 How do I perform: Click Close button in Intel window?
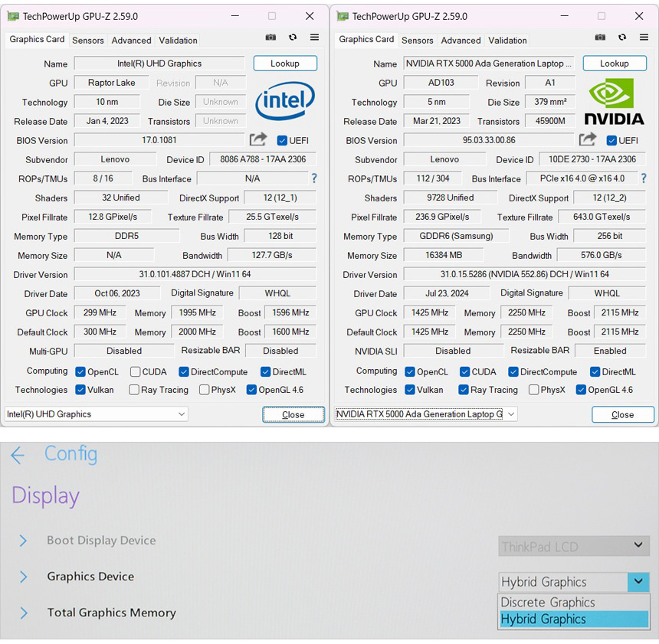(293, 414)
